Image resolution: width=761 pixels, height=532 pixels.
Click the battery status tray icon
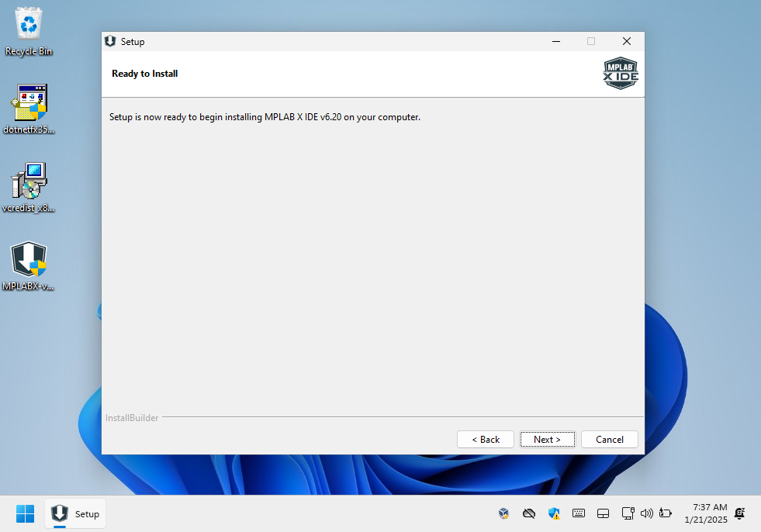(666, 513)
